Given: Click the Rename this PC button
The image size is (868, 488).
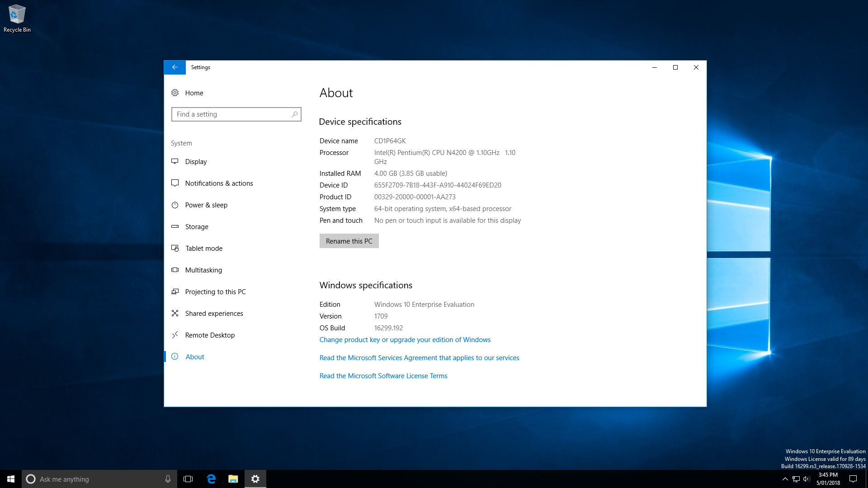Looking at the screenshot, I should (x=349, y=241).
